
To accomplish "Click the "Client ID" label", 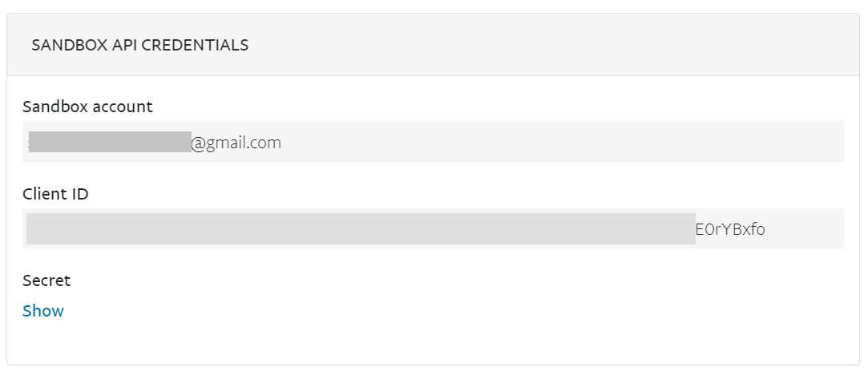I will click(55, 194).
